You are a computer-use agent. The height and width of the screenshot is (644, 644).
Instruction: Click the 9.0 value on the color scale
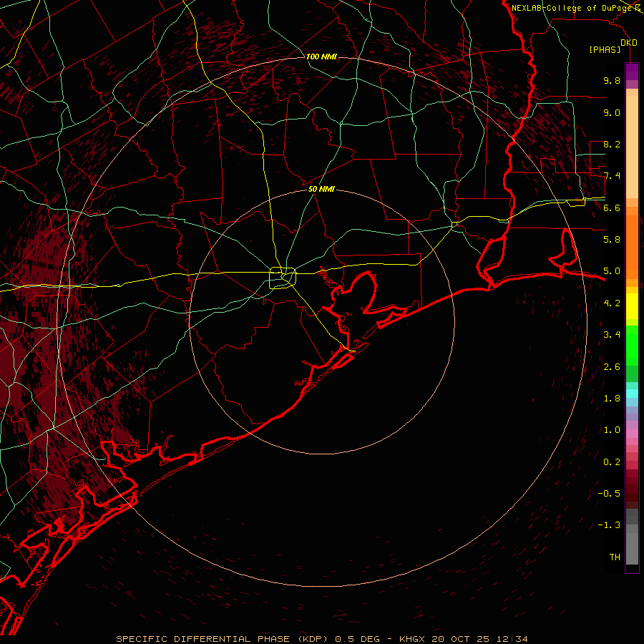tap(612, 112)
